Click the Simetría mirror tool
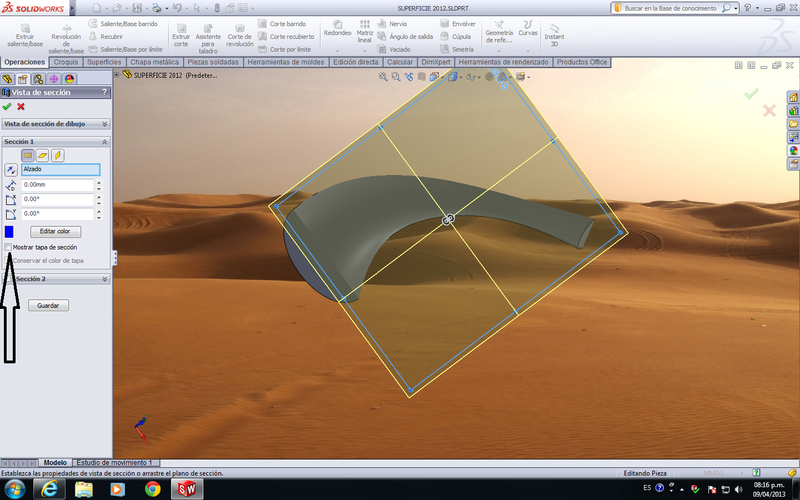Image resolution: width=800 pixels, height=500 pixels. tap(457, 49)
